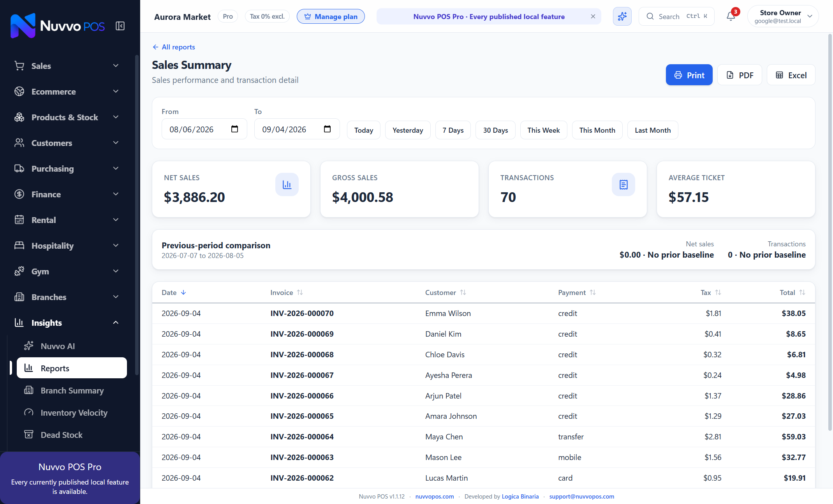This screenshot has height=504, width=833.
Task: Open the Nuvvo AI sparkle assistant button
Action: pyautogui.click(x=622, y=16)
